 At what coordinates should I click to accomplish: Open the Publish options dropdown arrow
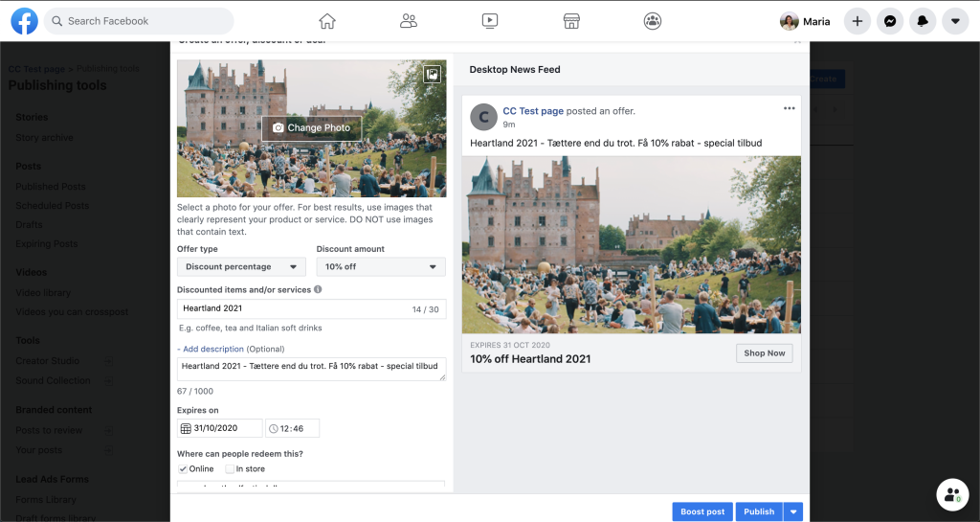click(x=792, y=511)
